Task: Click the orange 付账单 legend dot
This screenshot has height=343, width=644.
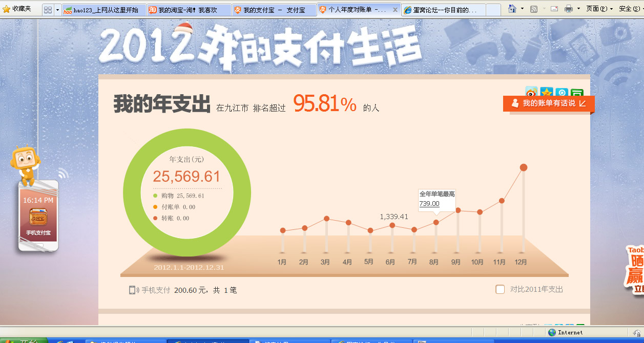Action: click(x=155, y=207)
